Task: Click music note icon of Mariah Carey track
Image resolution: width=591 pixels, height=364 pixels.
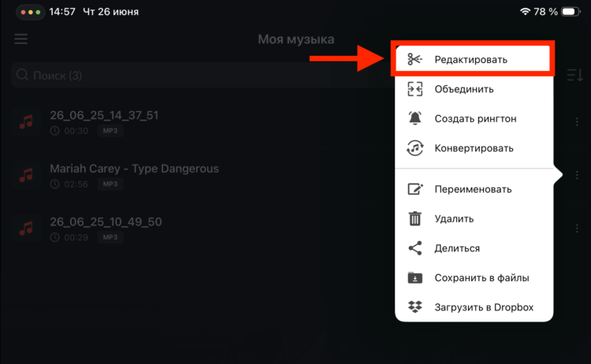Action: 26,175
